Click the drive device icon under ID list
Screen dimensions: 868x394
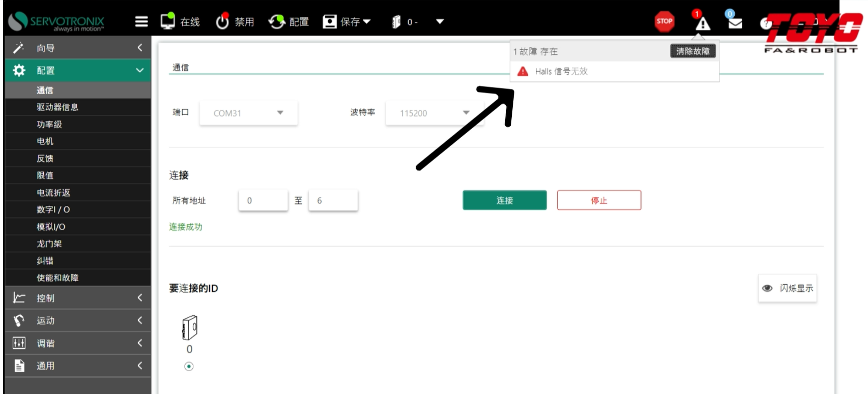pos(189,328)
